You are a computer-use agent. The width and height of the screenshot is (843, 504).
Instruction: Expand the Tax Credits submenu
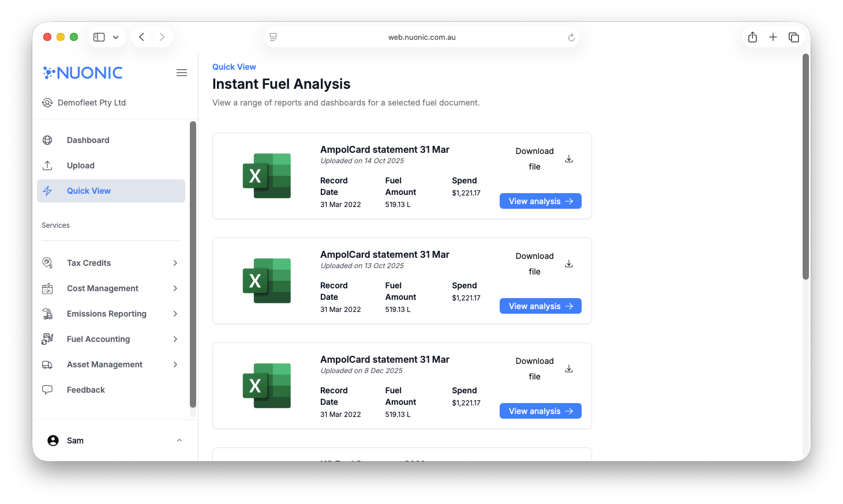pyautogui.click(x=175, y=263)
